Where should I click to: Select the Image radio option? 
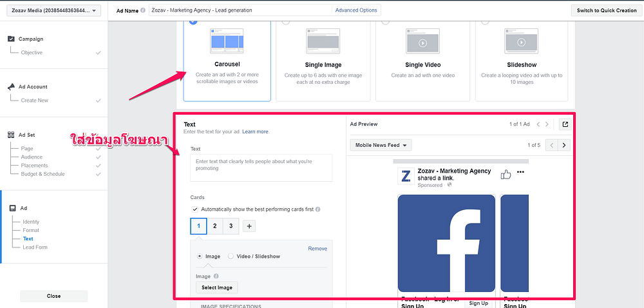tap(200, 256)
